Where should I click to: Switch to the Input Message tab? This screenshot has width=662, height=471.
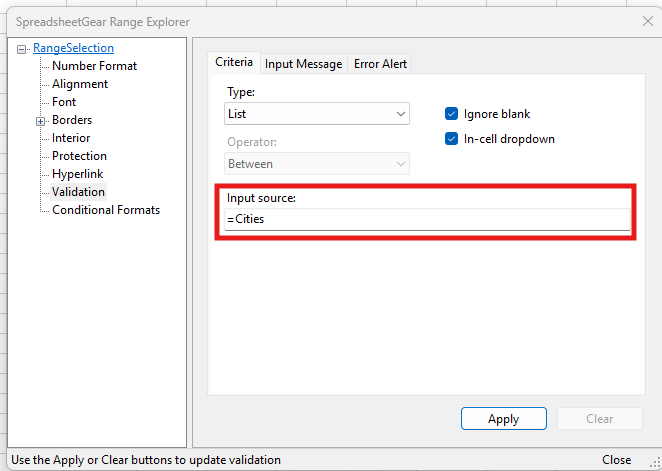303,64
